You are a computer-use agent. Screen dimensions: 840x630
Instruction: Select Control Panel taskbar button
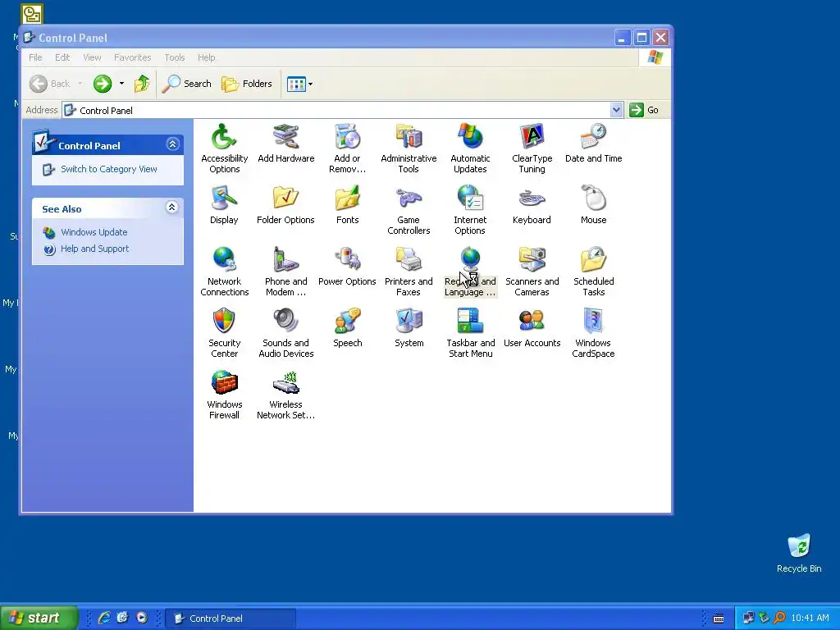(x=231, y=619)
